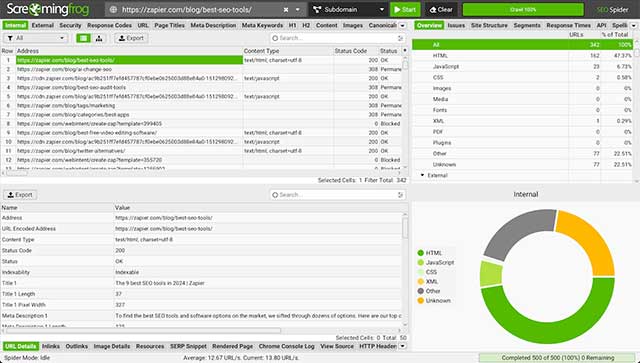Open the Overview tab in right panel
This screenshot has height=363, width=640.
pyautogui.click(x=429, y=25)
